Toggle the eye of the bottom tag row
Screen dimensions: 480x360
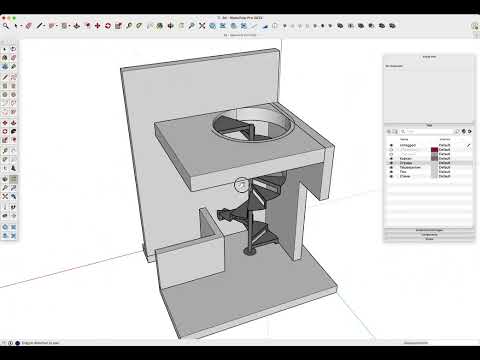coord(391,176)
